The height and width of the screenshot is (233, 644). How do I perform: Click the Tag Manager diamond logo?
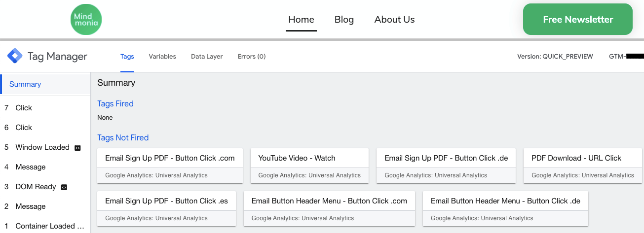coord(15,56)
